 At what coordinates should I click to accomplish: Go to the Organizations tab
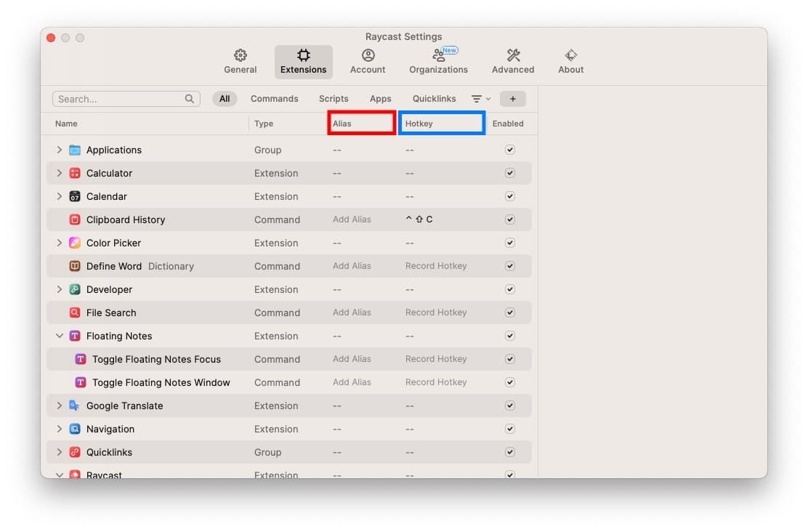[438, 61]
